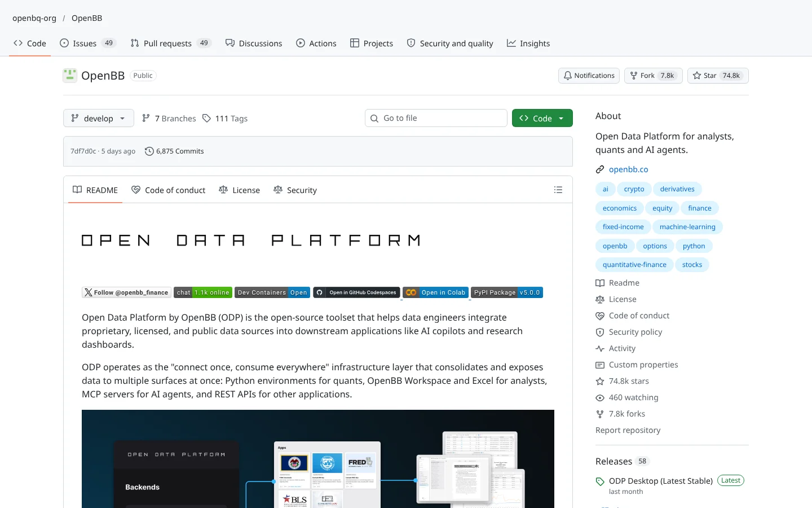Click the machine-learning topic tag
This screenshot has height=508, width=812.
click(x=687, y=227)
